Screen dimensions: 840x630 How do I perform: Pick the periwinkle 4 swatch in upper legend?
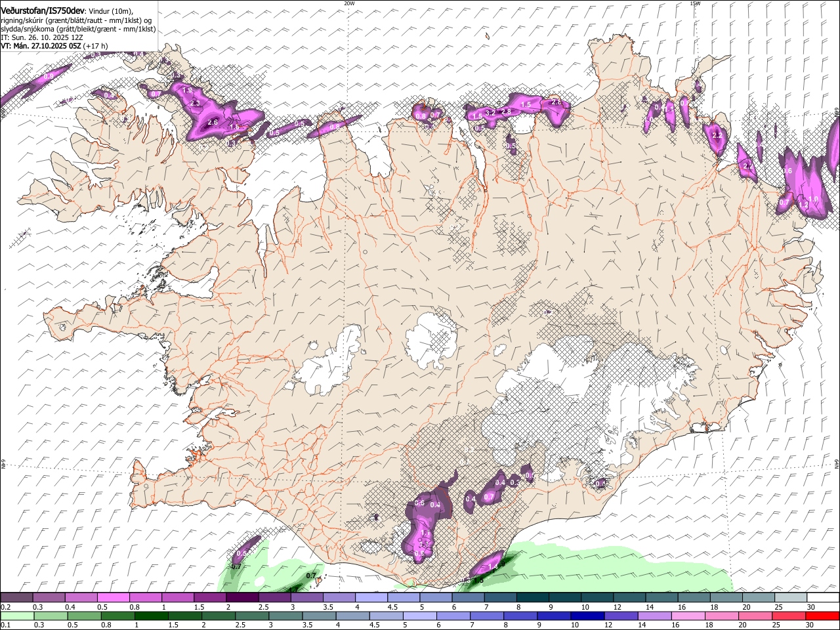click(x=371, y=598)
